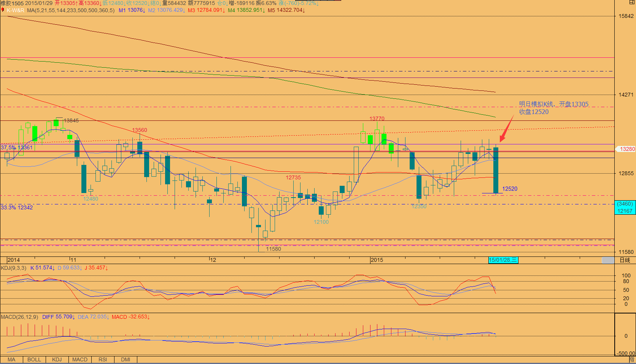Click the M5 14322.704 moving average value
Image resolution: width=636 pixels, height=364 pixels.
coord(286,10)
